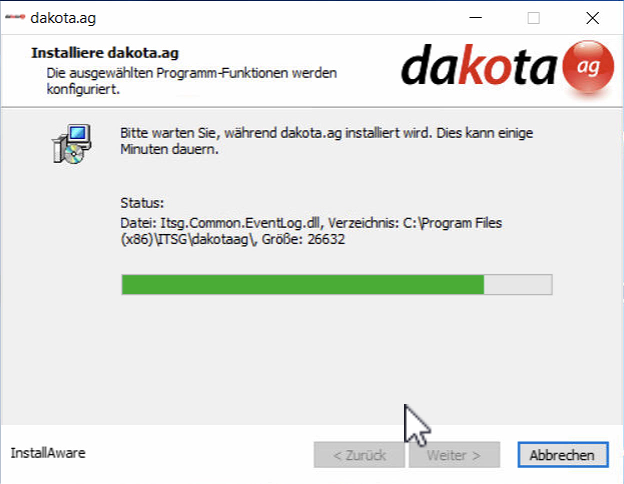The height and width of the screenshot is (484, 624).
Task: Click the InstallAware label
Action: pos(48,453)
